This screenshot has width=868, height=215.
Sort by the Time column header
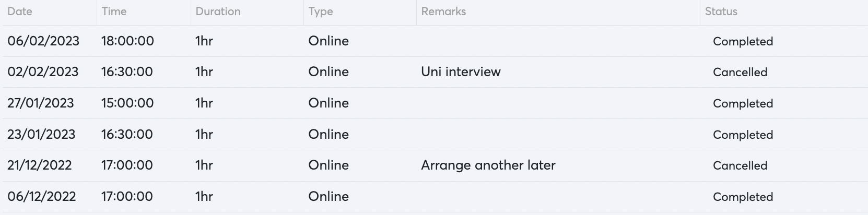pyautogui.click(x=114, y=11)
